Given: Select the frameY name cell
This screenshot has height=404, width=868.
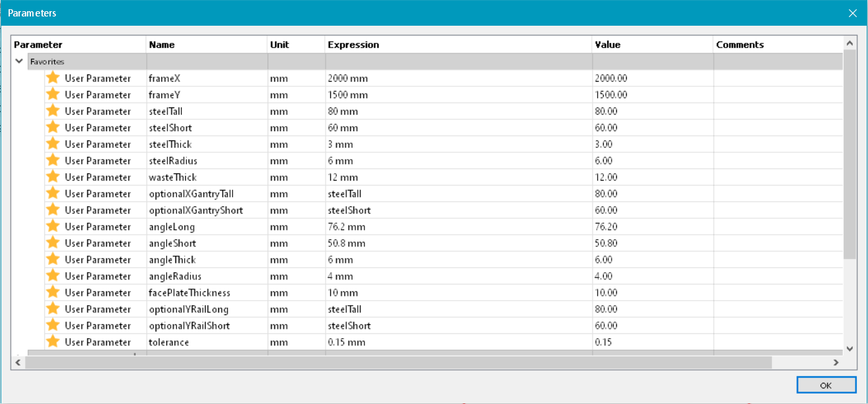Looking at the screenshot, I should pyautogui.click(x=206, y=94).
